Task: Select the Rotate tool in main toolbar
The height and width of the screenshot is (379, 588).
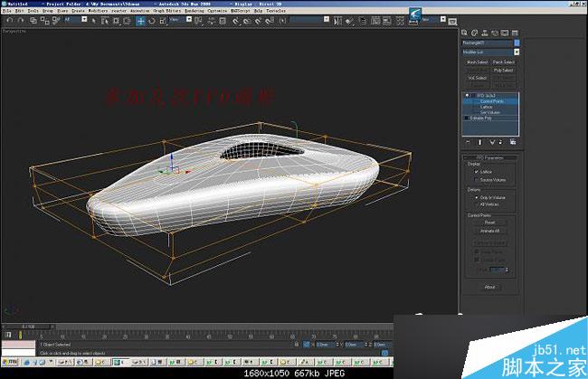Action: click(x=150, y=20)
